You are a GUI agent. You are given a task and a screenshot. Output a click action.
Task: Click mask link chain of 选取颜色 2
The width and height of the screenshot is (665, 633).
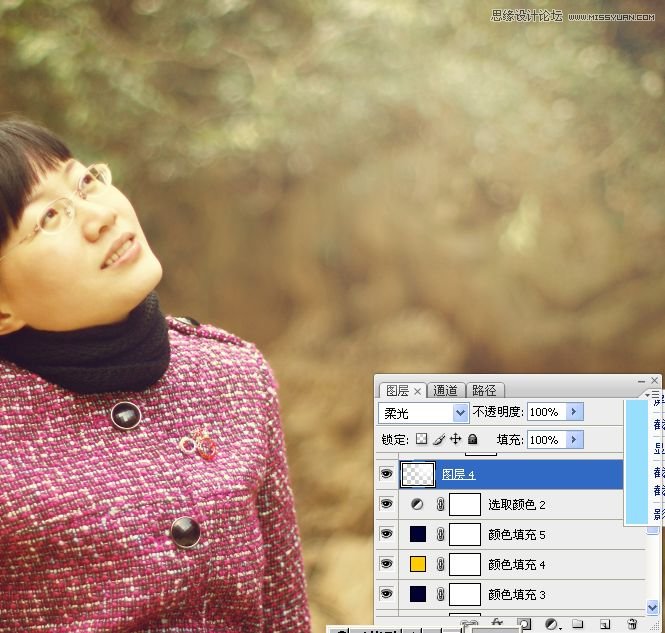coord(440,504)
